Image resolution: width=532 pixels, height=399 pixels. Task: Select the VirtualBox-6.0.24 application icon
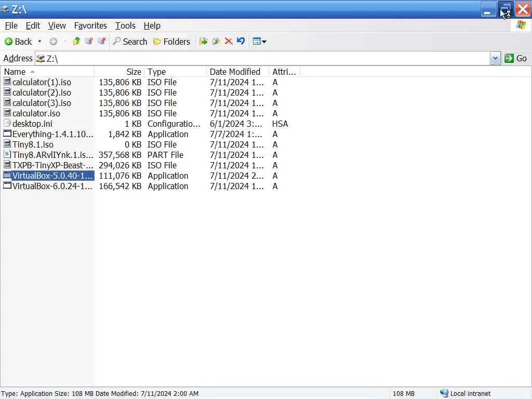click(7, 185)
